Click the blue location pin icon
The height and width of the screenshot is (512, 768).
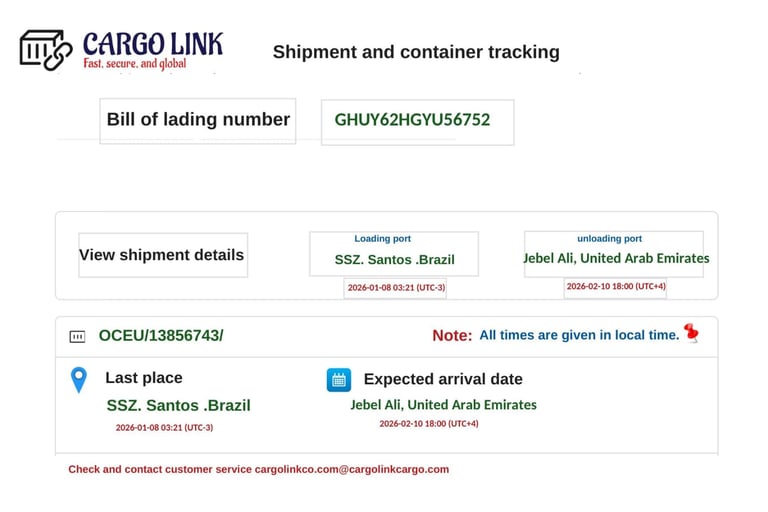click(78, 380)
